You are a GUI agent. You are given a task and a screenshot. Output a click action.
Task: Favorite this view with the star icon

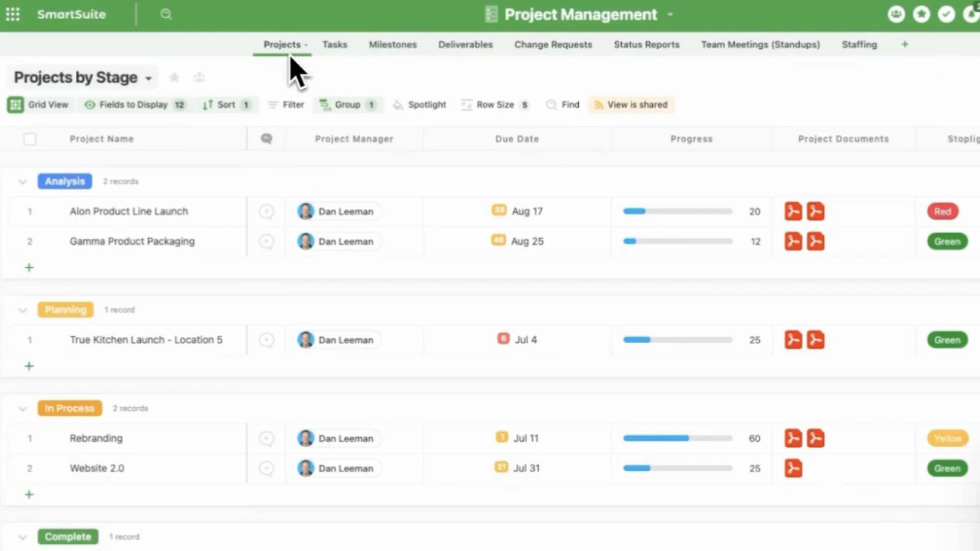(x=174, y=77)
